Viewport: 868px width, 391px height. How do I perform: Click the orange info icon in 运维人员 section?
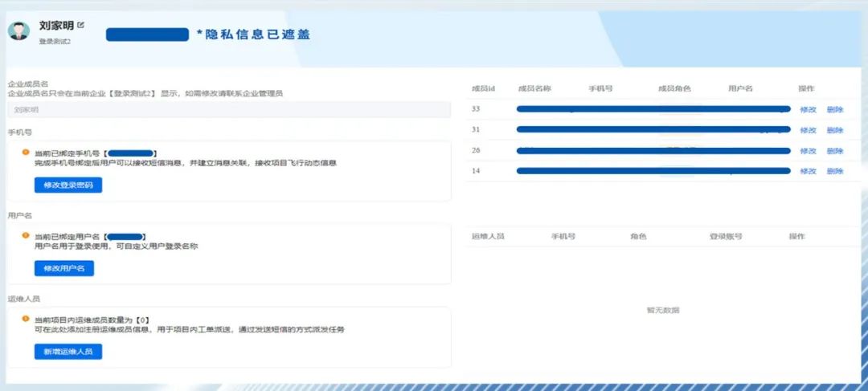coord(26,320)
